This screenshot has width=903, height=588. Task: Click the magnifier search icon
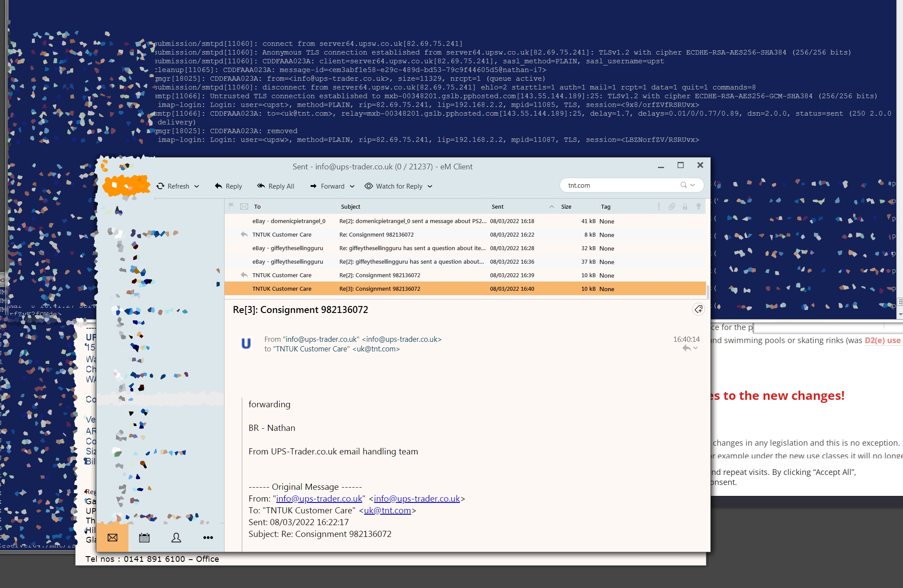click(x=684, y=185)
